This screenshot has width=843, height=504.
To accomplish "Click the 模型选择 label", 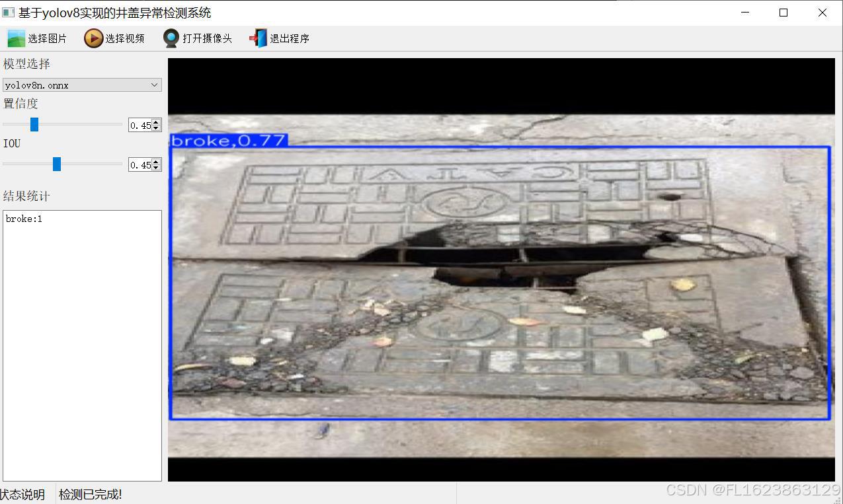I will click(x=26, y=64).
